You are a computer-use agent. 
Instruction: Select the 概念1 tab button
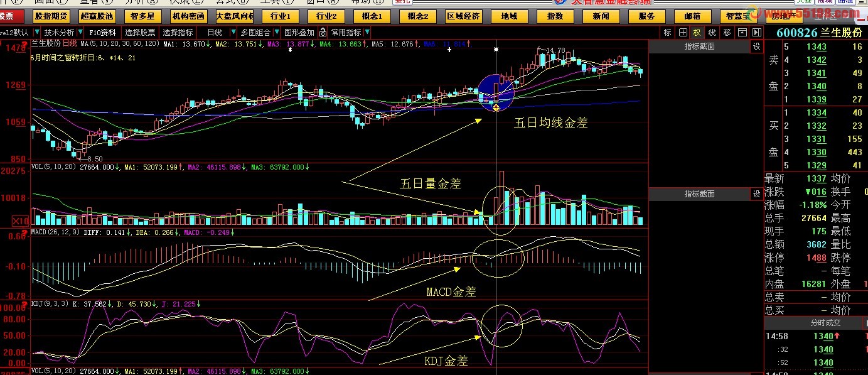click(372, 16)
